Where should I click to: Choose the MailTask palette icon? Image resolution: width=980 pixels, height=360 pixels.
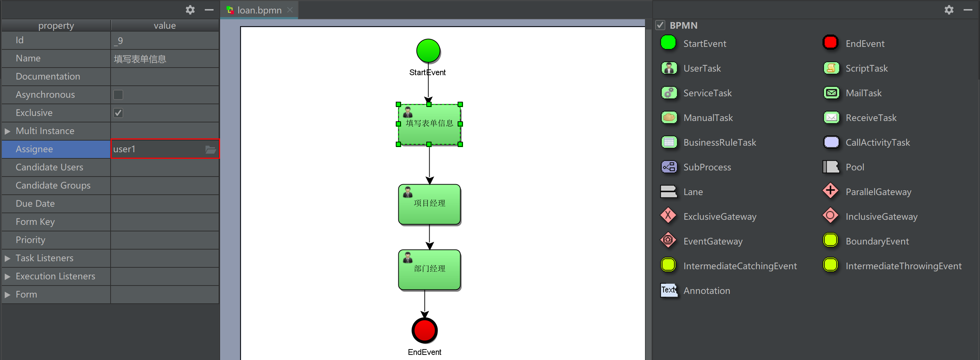(x=831, y=93)
